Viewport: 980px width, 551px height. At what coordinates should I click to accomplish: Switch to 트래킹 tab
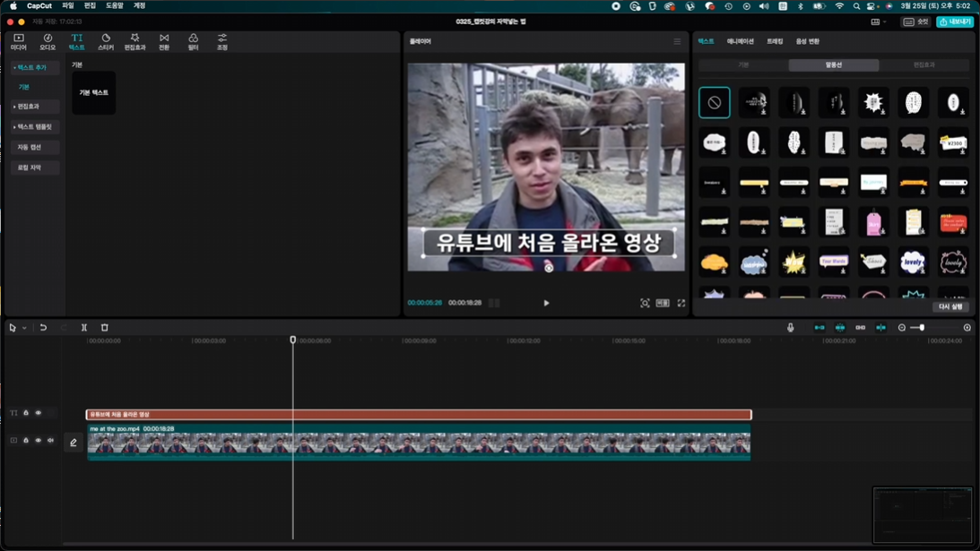pyautogui.click(x=775, y=41)
